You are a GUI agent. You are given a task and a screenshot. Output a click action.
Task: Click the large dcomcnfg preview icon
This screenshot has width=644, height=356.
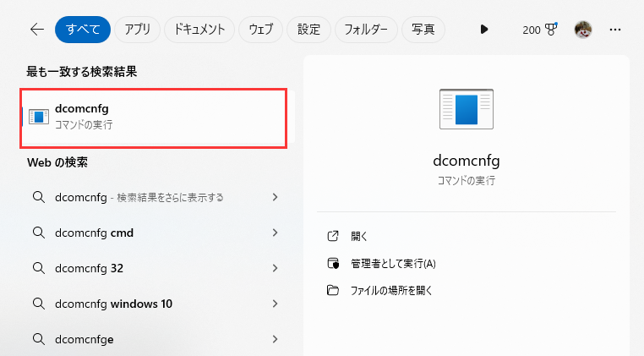coord(467,109)
